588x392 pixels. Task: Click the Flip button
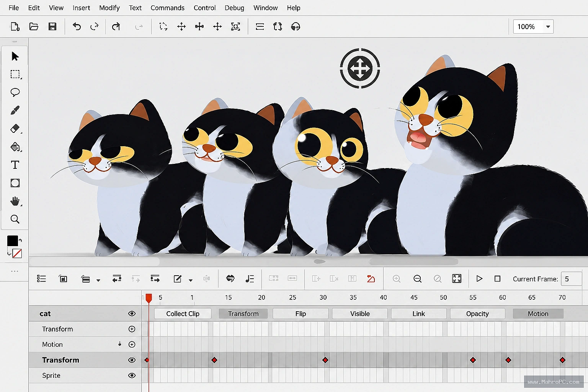point(301,314)
